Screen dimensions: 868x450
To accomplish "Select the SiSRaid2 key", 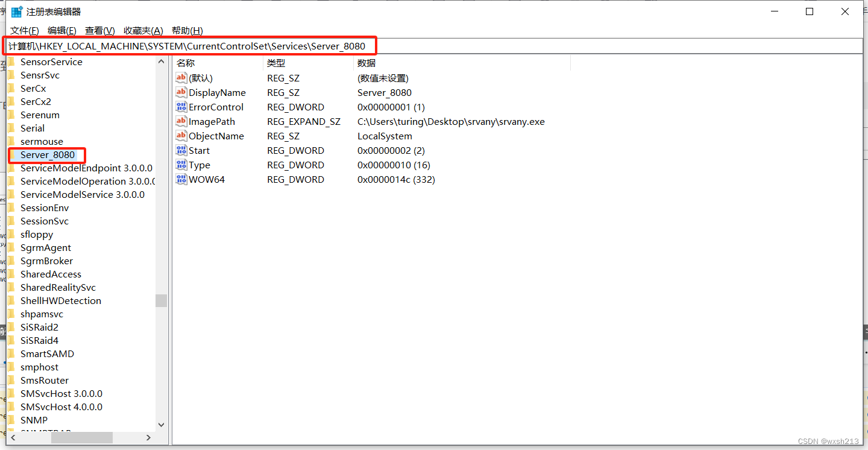I will (x=39, y=327).
